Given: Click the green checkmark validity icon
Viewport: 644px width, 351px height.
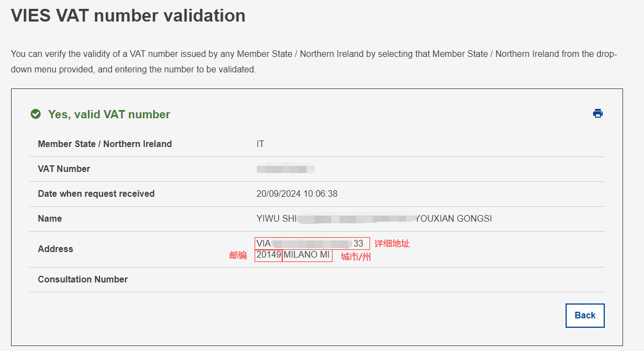Looking at the screenshot, I should click(35, 114).
